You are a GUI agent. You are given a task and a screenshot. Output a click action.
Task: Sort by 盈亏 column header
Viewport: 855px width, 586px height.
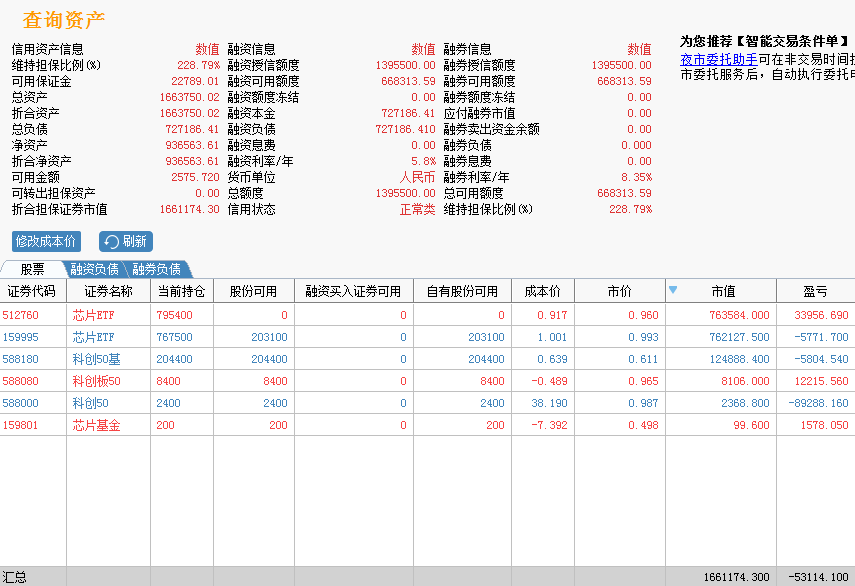pyautogui.click(x=815, y=291)
